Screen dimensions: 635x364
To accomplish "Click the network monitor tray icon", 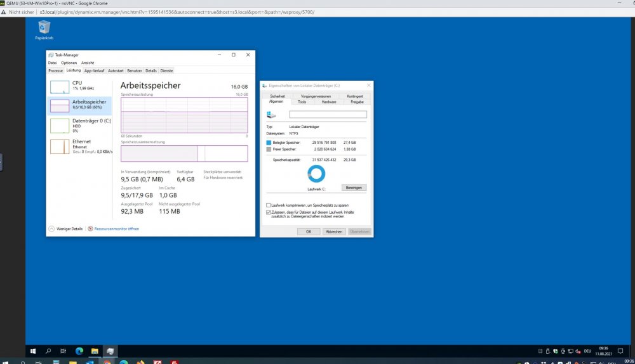I will [571, 351].
